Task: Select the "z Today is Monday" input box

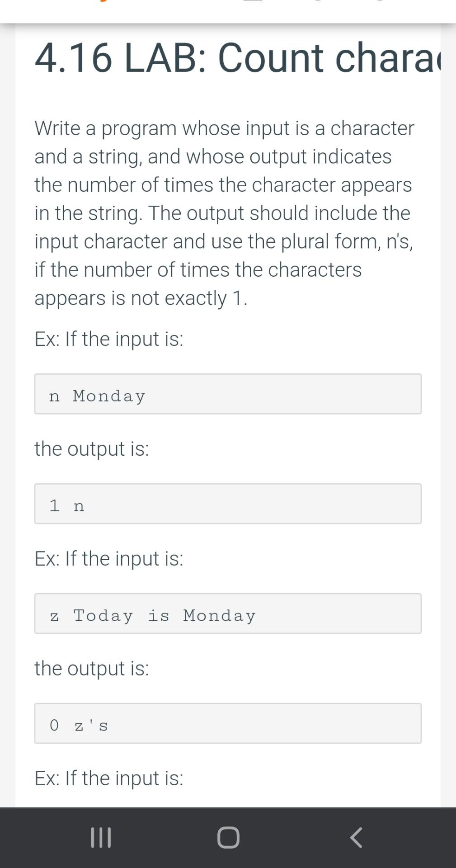Action: tap(228, 613)
